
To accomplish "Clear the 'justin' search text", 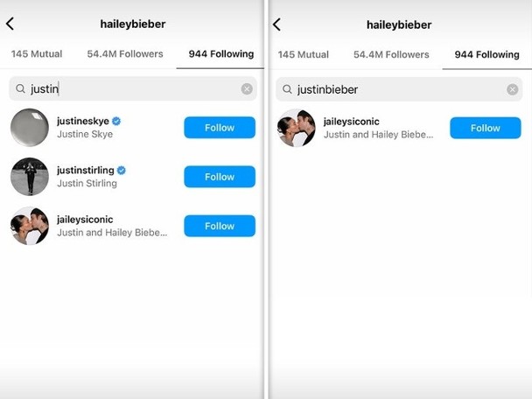I will pos(247,89).
